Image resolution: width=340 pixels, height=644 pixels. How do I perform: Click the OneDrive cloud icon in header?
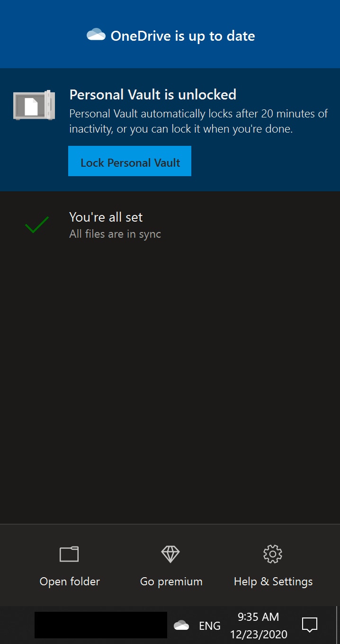96,35
